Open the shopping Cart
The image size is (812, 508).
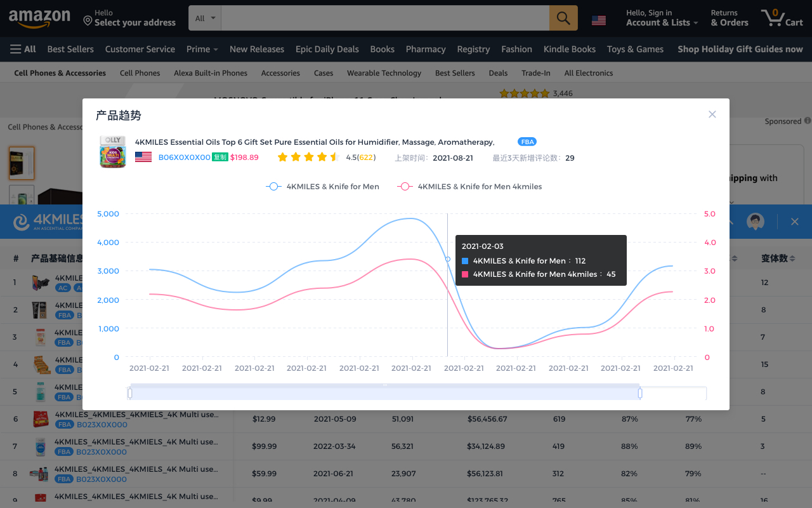tap(782, 18)
